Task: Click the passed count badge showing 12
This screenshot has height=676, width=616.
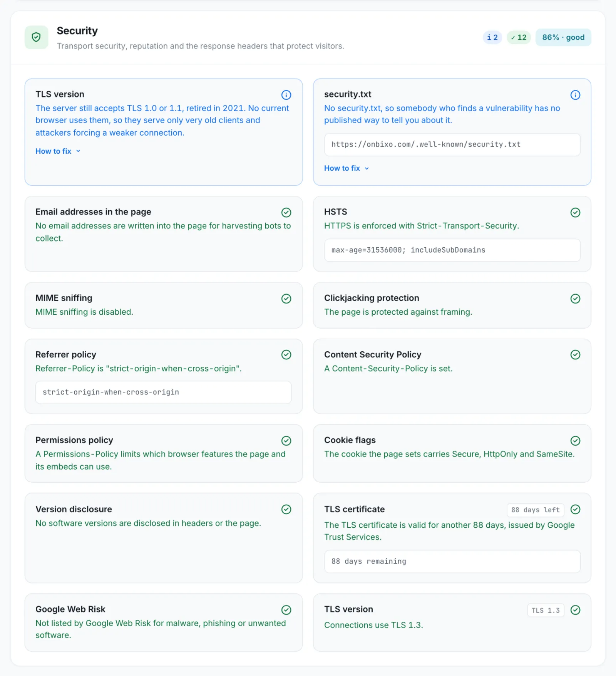Action: pyautogui.click(x=519, y=37)
